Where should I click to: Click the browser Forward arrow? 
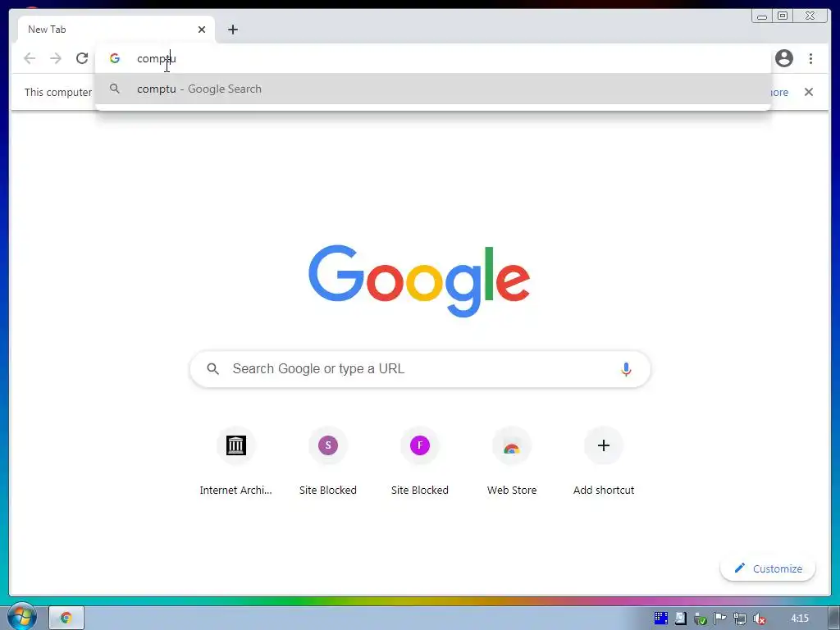[56, 58]
